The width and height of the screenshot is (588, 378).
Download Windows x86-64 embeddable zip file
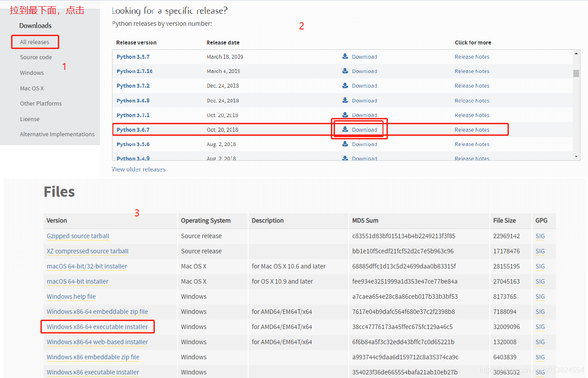coord(97,312)
